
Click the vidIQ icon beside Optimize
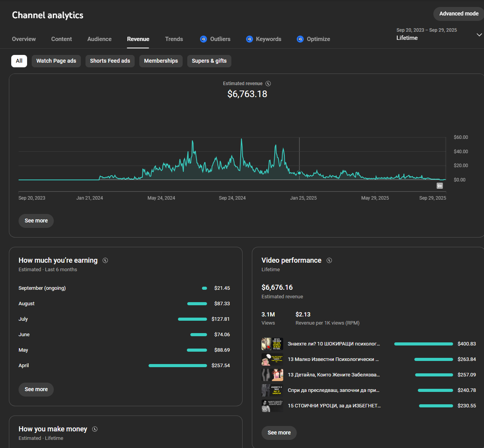300,39
